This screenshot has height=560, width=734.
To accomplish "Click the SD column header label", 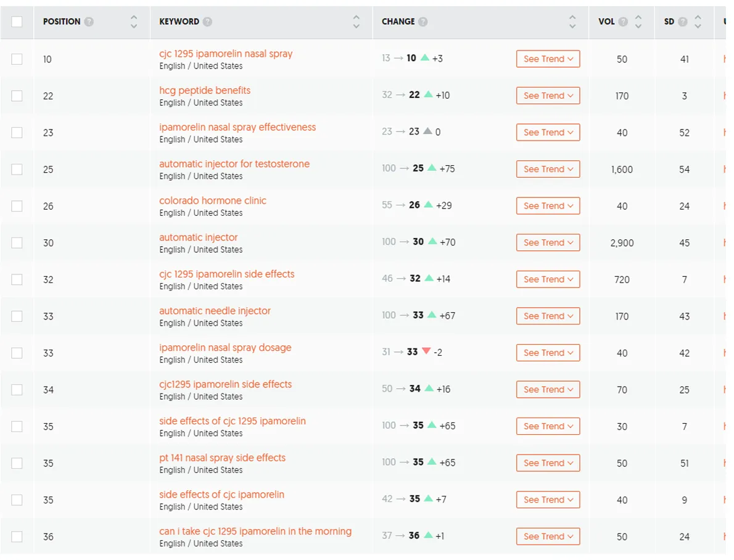I will pos(669,22).
